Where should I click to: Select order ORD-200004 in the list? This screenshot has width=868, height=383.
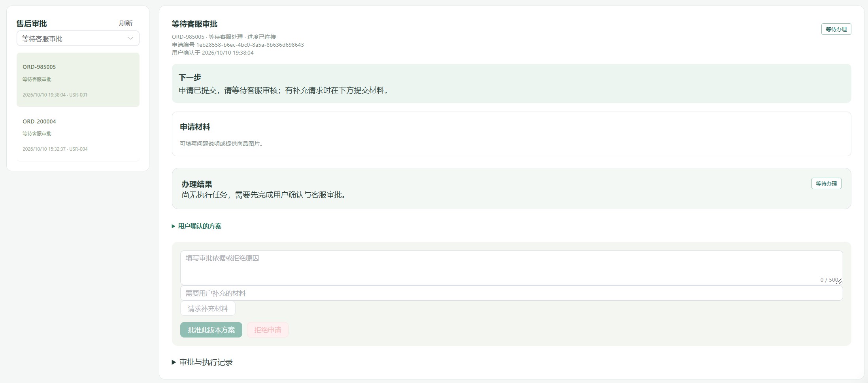coord(78,135)
